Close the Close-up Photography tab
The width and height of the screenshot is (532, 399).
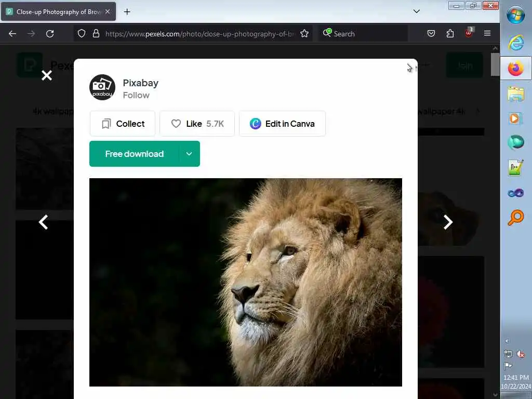click(108, 11)
